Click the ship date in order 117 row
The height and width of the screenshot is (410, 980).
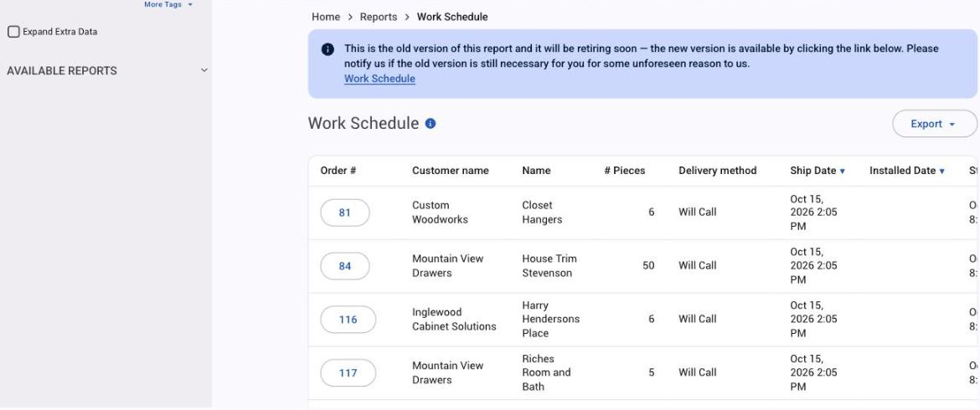[813, 372]
